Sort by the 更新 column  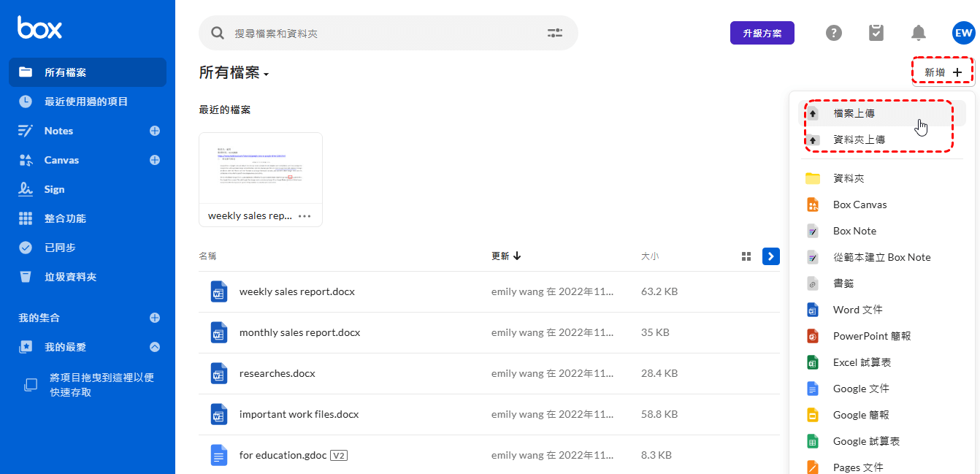pos(506,256)
